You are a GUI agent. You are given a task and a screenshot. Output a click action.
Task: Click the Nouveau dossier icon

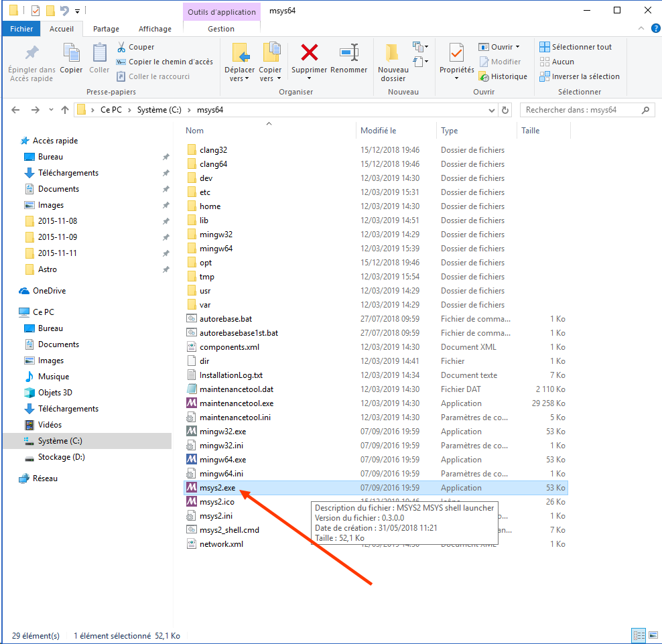(x=393, y=53)
